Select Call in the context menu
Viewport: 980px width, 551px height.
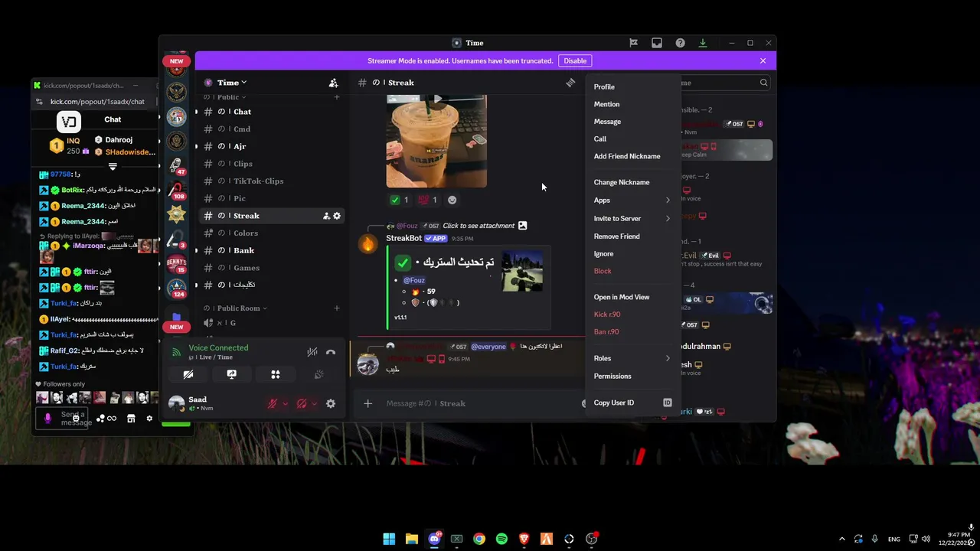pos(633,139)
